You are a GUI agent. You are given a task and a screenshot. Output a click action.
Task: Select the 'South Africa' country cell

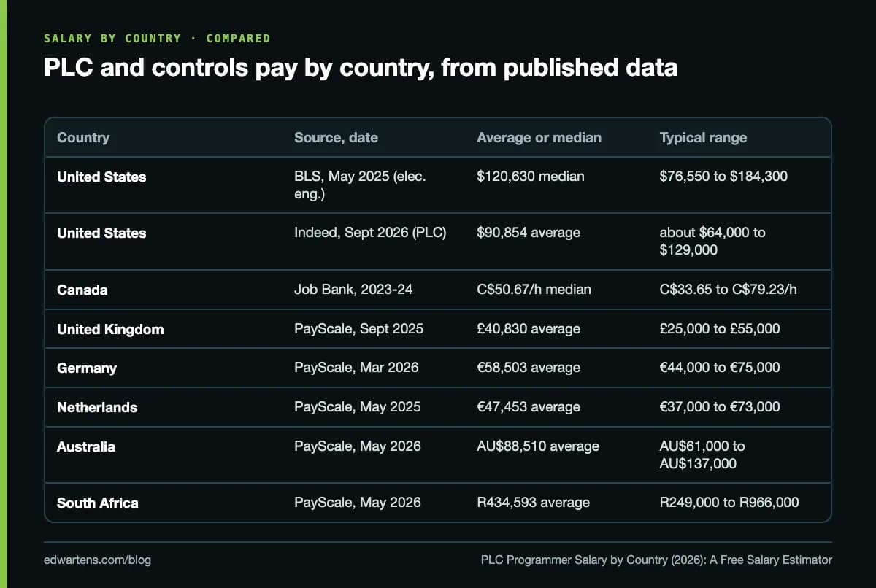[98, 503]
